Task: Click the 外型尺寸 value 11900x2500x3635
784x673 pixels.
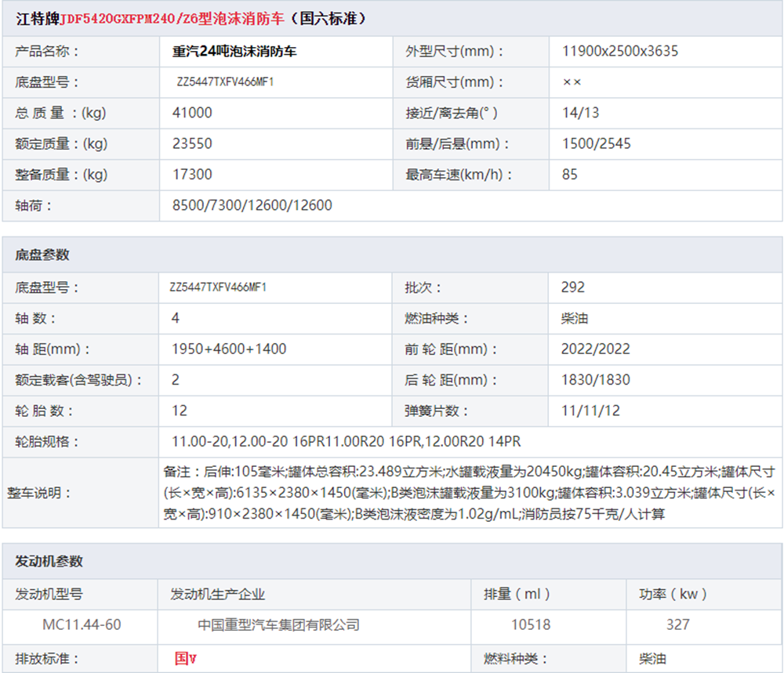Action: pos(620,51)
